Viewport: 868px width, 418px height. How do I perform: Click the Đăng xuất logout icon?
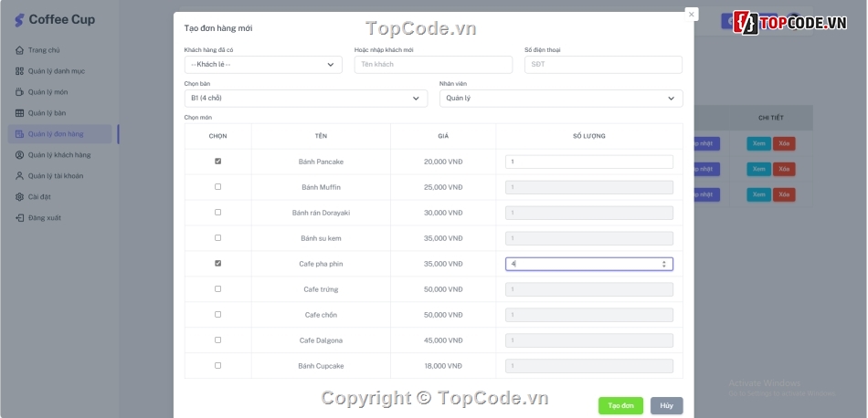pos(19,218)
